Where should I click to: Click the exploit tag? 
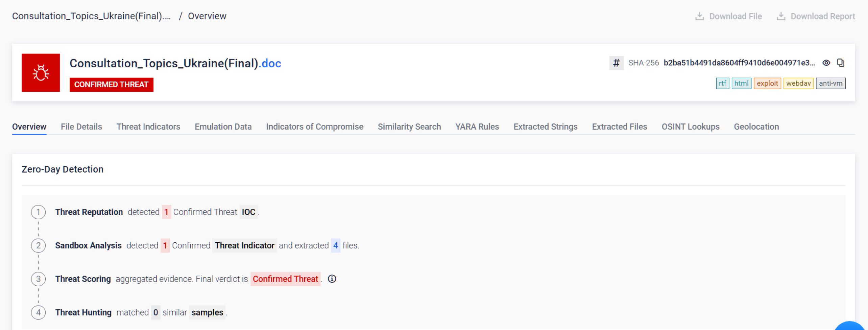coord(767,84)
